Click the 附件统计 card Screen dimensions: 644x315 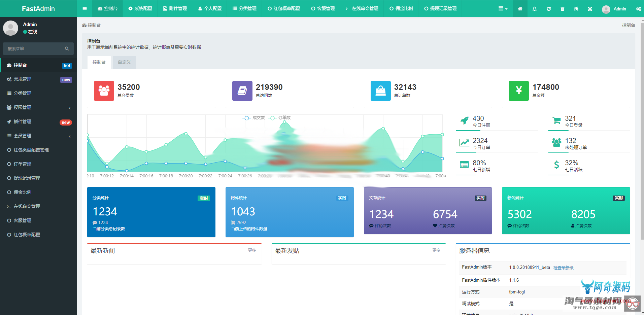290,212
